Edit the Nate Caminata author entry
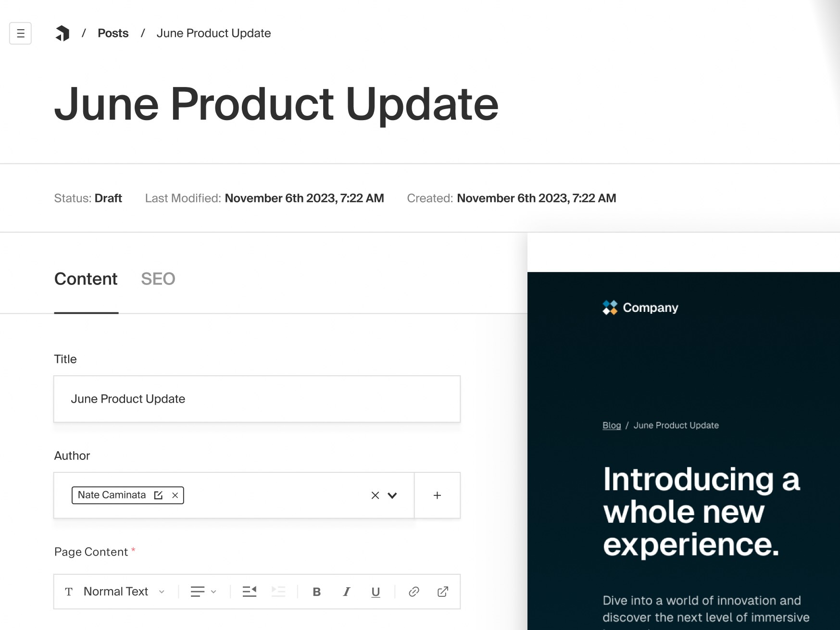 tap(158, 495)
